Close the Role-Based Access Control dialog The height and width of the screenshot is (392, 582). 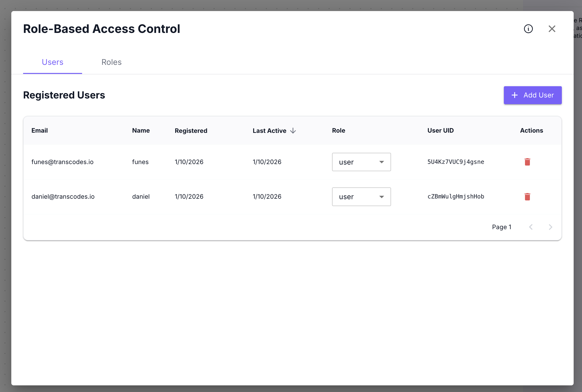click(x=552, y=29)
